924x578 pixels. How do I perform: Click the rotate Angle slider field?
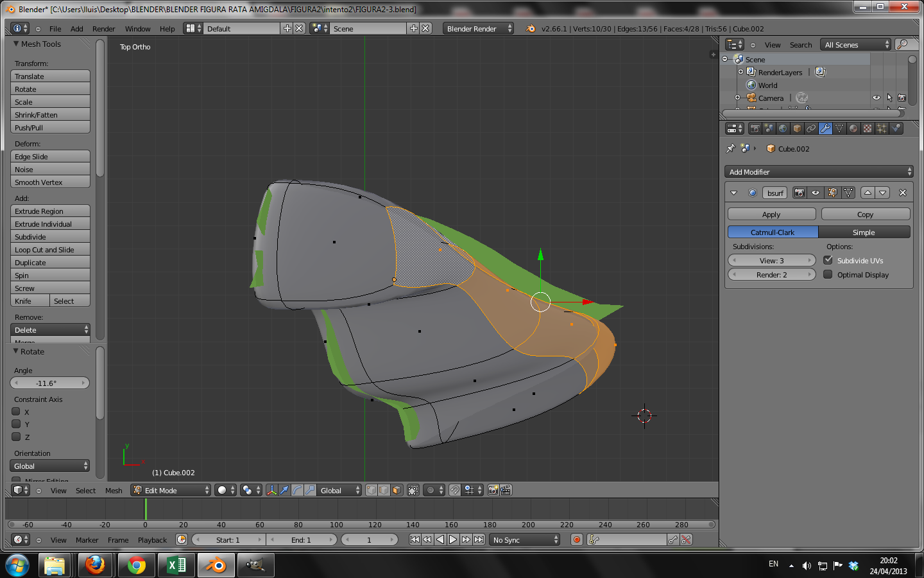(x=49, y=383)
